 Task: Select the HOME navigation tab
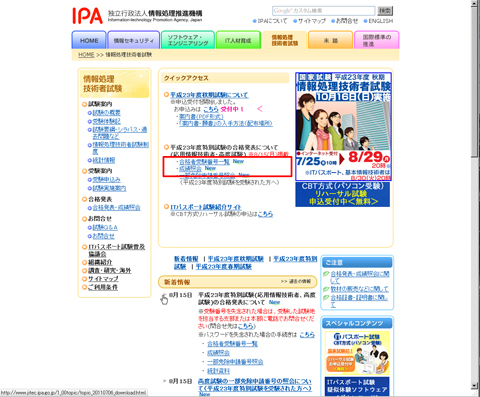(x=89, y=40)
